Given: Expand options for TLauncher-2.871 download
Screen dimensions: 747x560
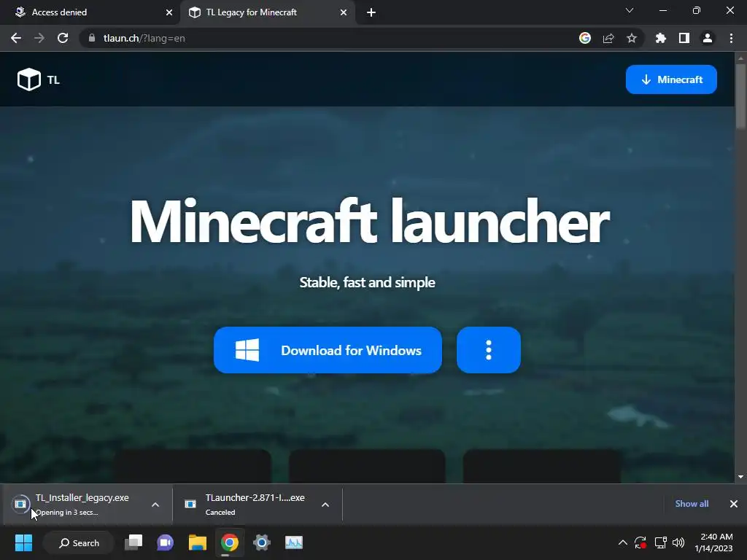Looking at the screenshot, I should (325, 505).
